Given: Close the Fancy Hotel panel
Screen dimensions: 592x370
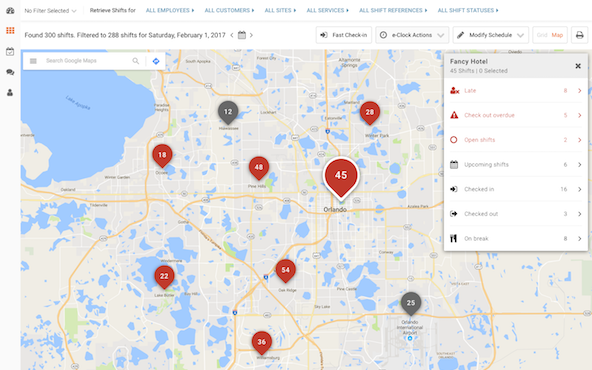Looking at the screenshot, I should (x=578, y=66).
